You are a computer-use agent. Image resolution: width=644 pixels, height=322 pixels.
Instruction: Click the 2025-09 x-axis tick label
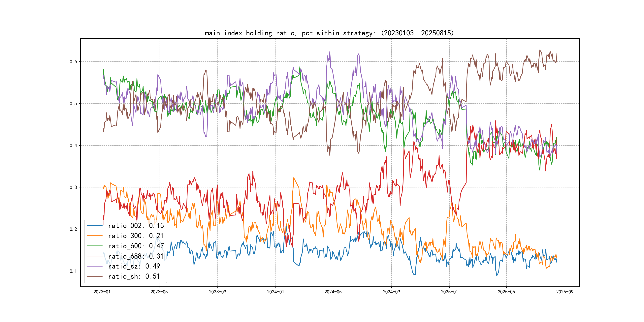click(x=564, y=292)
